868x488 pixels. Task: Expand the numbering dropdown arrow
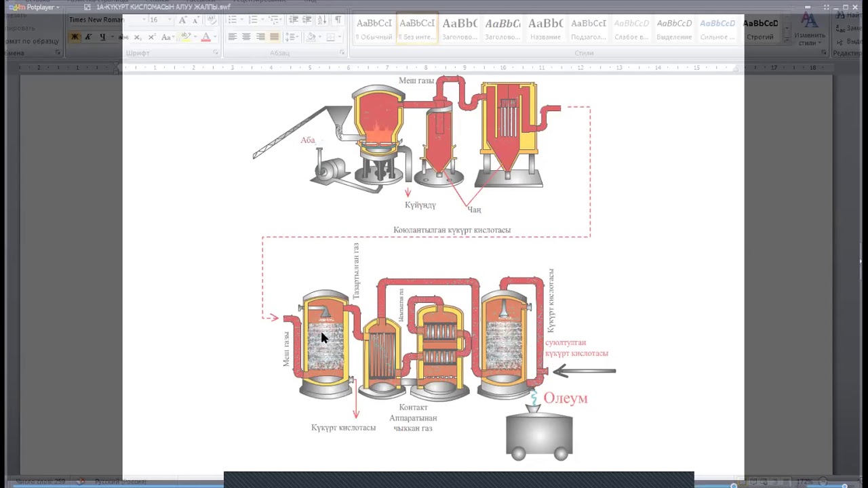click(x=262, y=20)
